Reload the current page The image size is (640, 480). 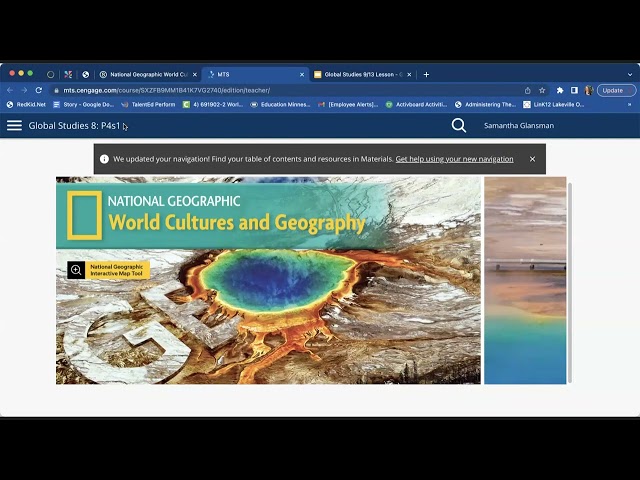tap(39, 90)
